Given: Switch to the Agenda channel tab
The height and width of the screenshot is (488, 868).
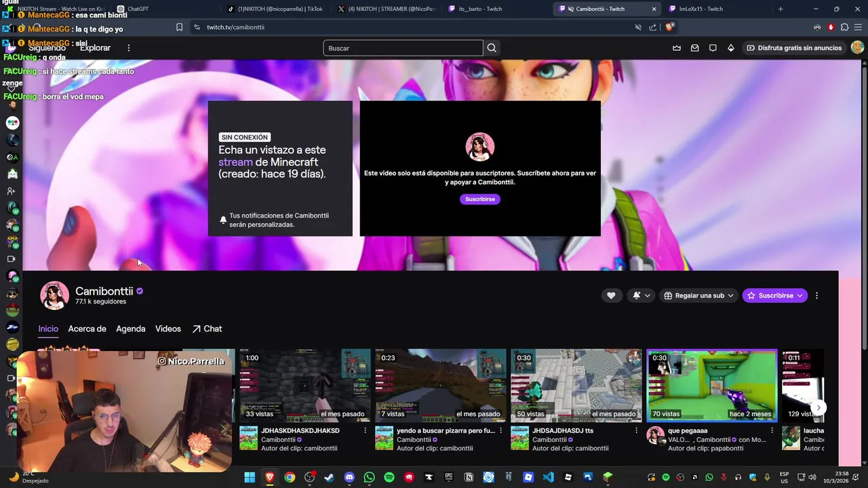Looking at the screenshot, I should [130, 329].
